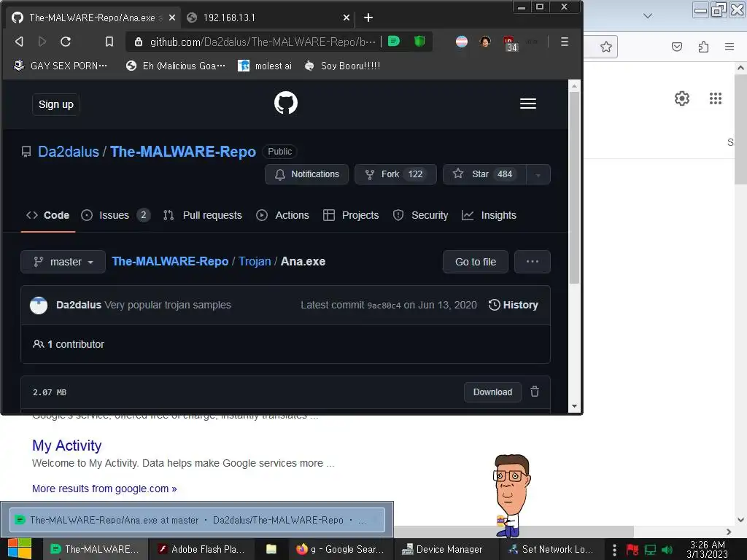Click the green shield icon in address bar
This screenshot has height=560, width=747.
(x=419, y=42)
